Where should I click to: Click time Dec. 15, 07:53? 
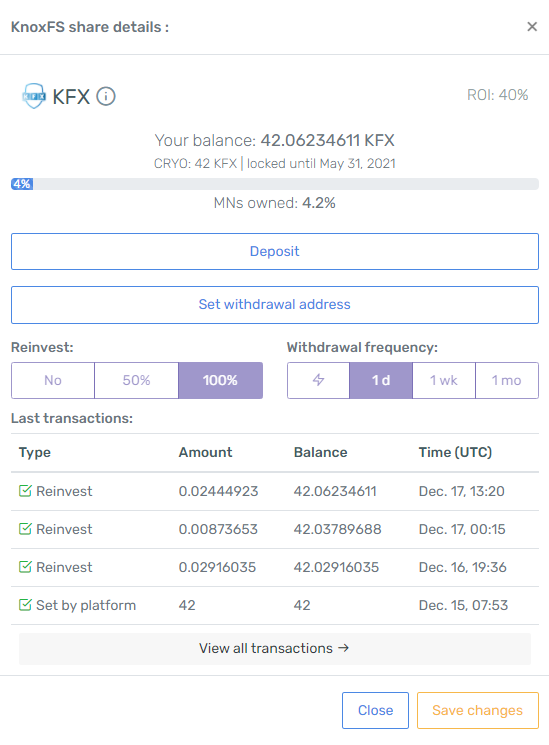click(463, 605)
